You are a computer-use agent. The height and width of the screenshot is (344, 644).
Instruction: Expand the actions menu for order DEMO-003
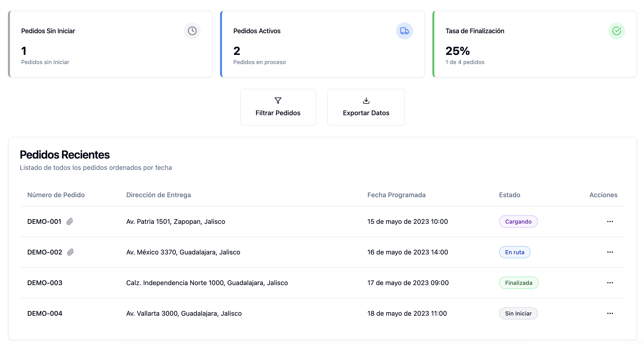click(x=610, y=283)
